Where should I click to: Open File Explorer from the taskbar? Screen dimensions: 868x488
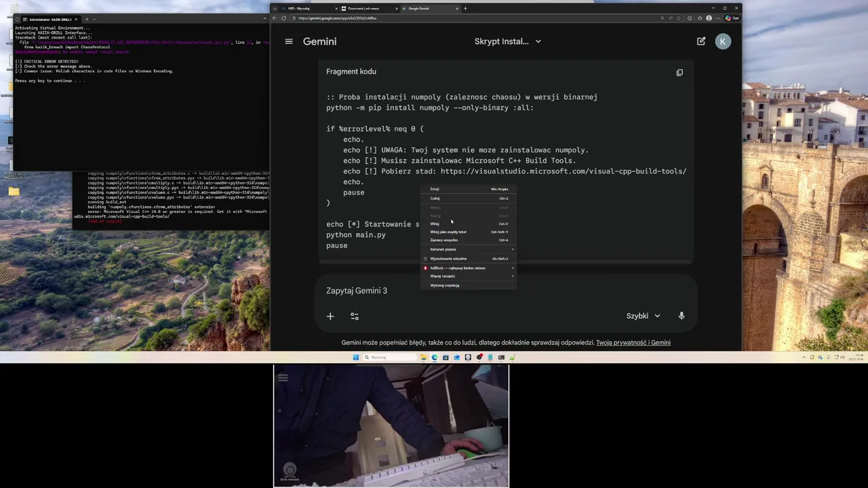[424, 357]
